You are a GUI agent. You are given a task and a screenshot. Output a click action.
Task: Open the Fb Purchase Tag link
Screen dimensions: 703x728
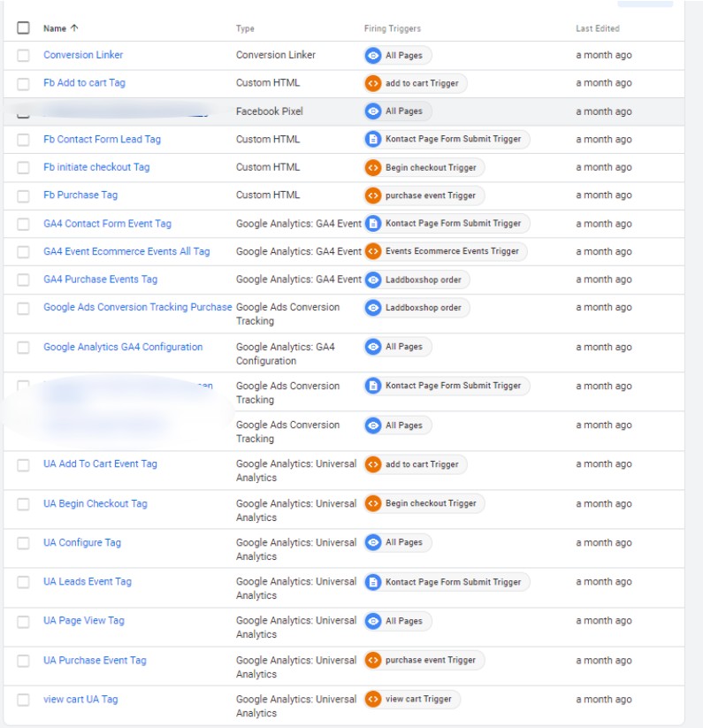coord(80,195)
